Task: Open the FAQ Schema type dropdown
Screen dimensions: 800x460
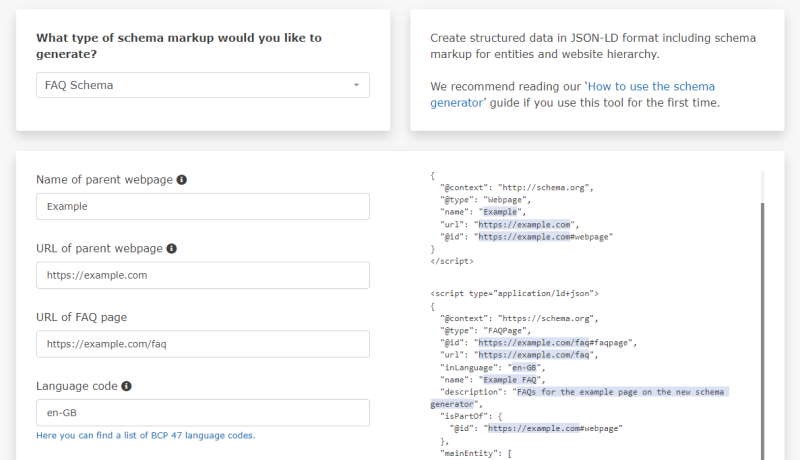Action: pos(203,85)
